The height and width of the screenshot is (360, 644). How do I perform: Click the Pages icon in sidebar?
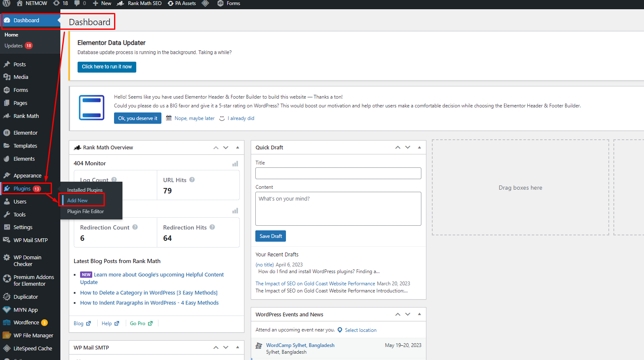pos(7,103)
